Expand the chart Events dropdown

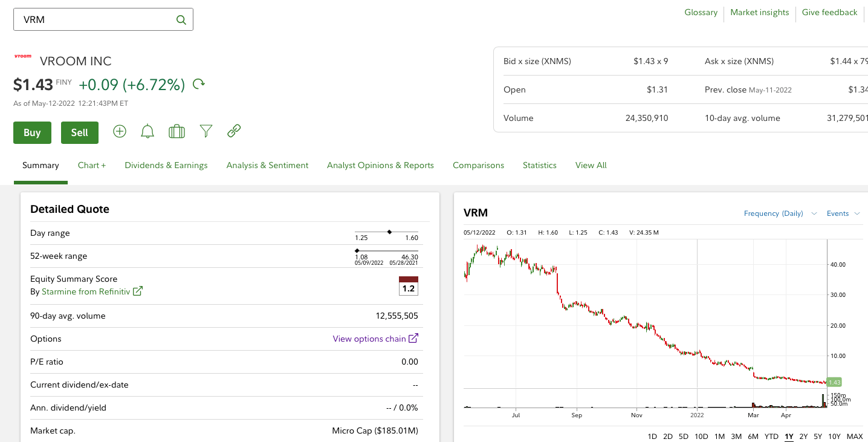tap(843, 213)
